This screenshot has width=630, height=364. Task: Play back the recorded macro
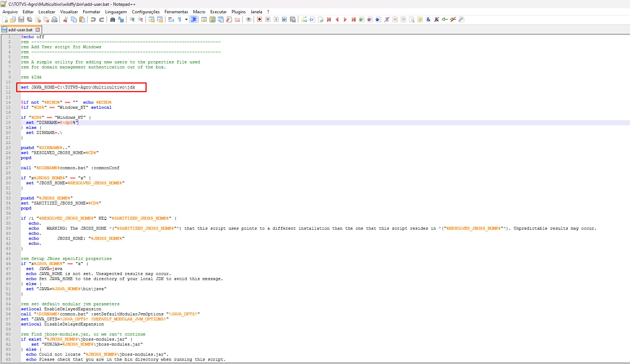(276, 19)
